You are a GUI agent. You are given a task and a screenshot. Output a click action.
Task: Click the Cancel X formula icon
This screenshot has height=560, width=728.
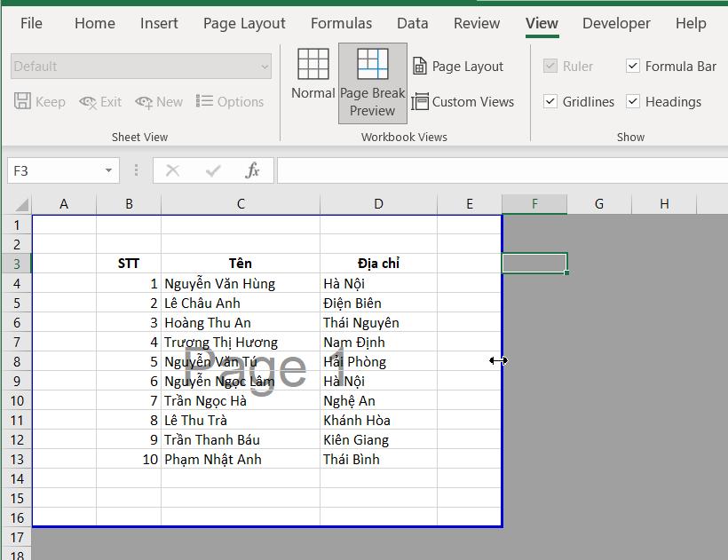[173, 170]
